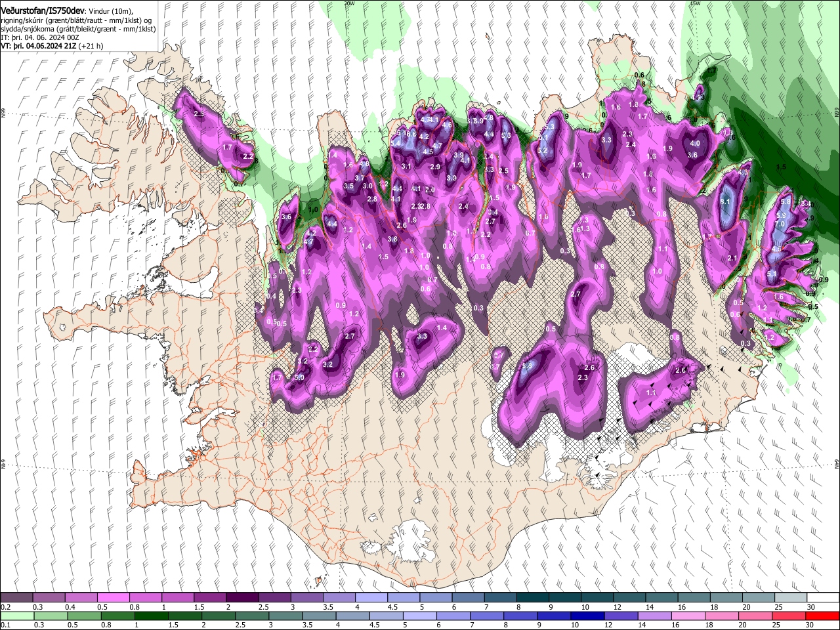Image resolution: width=840 pixels, height=630 pixels.
Task: Click the (+21 h) forecast offset text
Action: pos(91,46)
